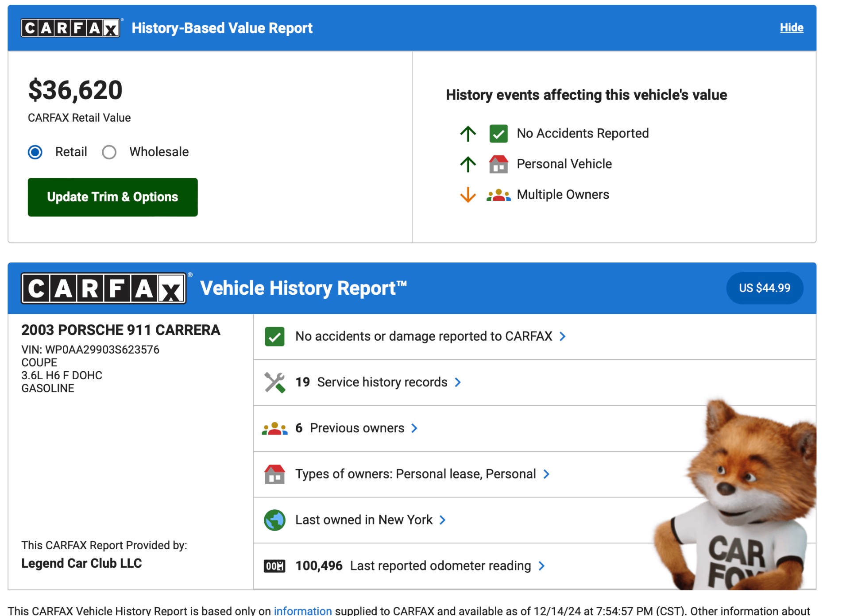Click the No Accidents Reported value event text
This screenshot has width=850, height=616.
(x=583, y=134)
